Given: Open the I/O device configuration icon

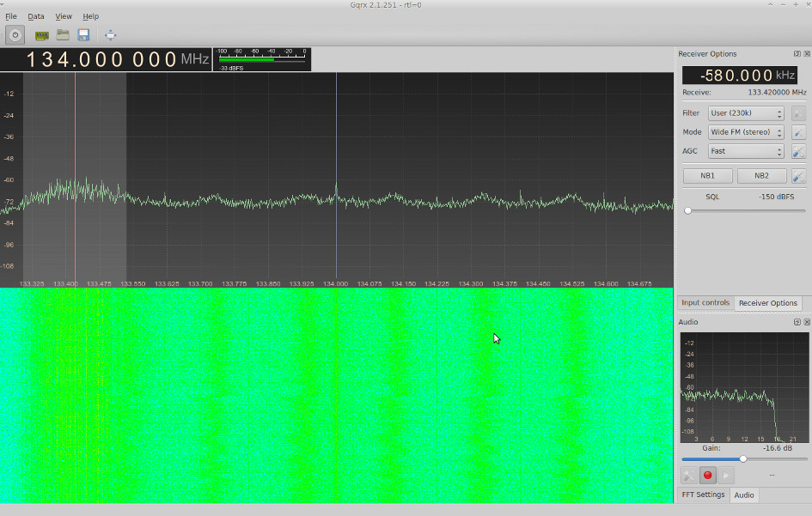Looking at the screenshot, I should pyautogui.click(x=41, y=35).
